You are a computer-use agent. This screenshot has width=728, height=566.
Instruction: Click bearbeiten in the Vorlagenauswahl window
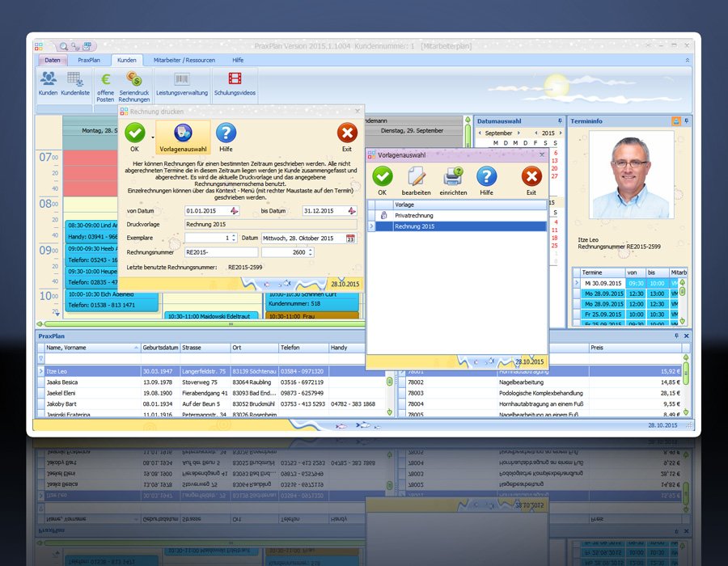click(416, 181)
